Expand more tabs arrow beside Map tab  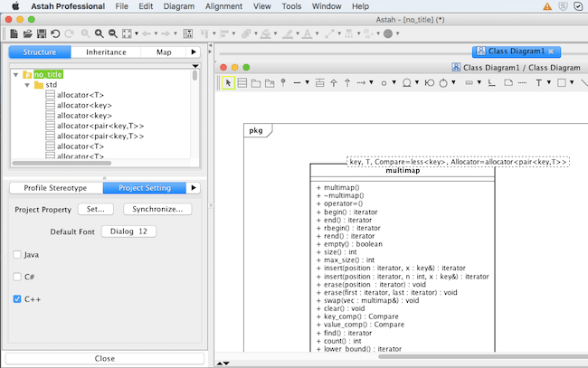click(x=193, y=52)
